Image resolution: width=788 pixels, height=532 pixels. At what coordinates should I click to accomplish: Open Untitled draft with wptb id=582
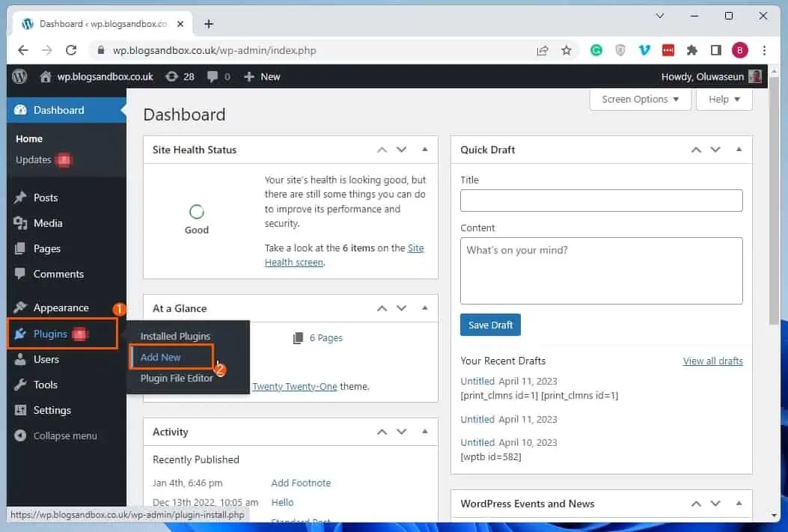(x=477, y=442)
